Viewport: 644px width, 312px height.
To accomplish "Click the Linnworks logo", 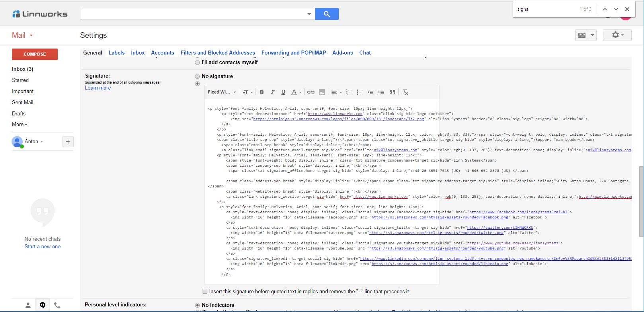I will click(40, 14).
